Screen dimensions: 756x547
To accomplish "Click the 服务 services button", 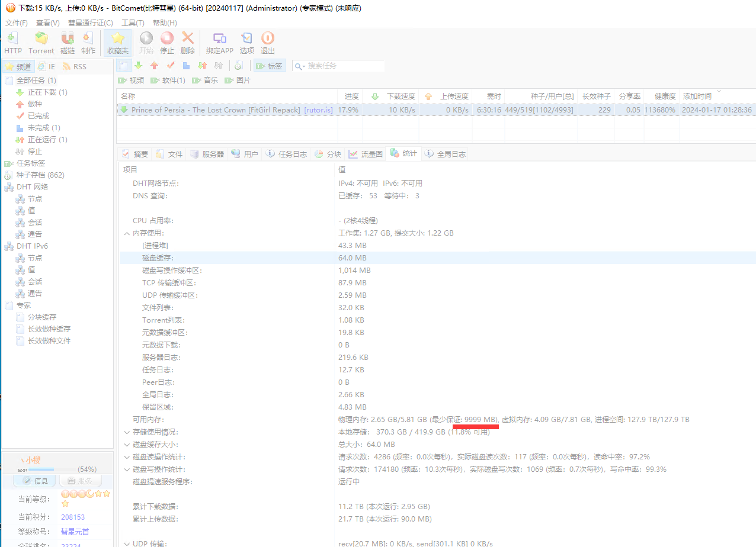I will click(x=80, y=481).
